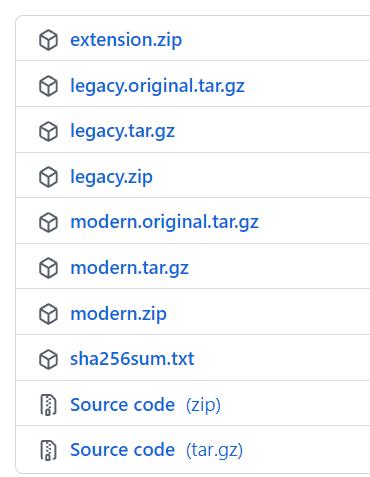Click the package icon next to modern.tar.gz
Viewport: 370px width, 477px height.
point(49,268)
